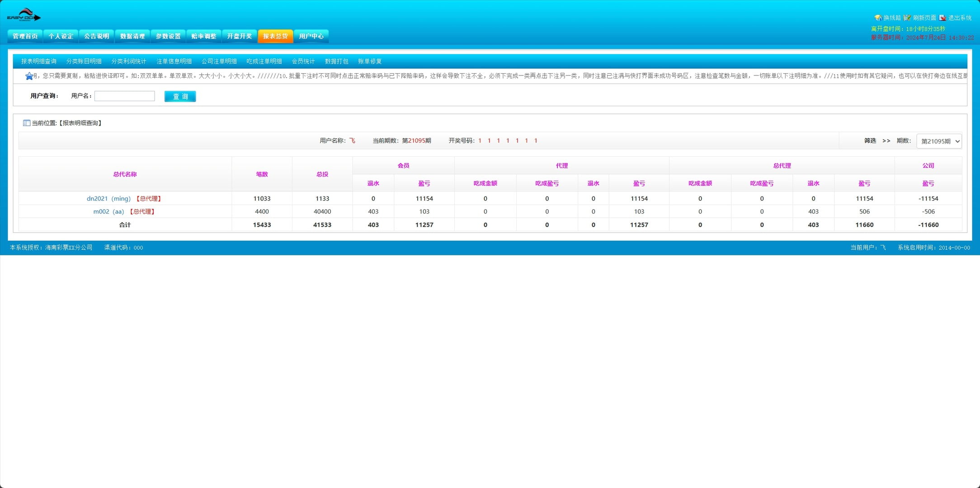The width and height of the screenshot is (980, 488).
Task: Open the period (期数) dropdown
Action: tap(939, 141)
